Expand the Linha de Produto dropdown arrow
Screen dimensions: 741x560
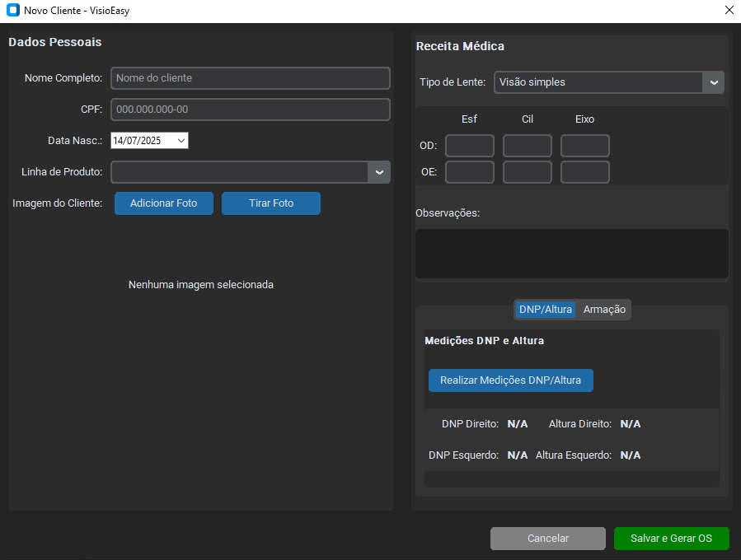(x=379, y=172)
